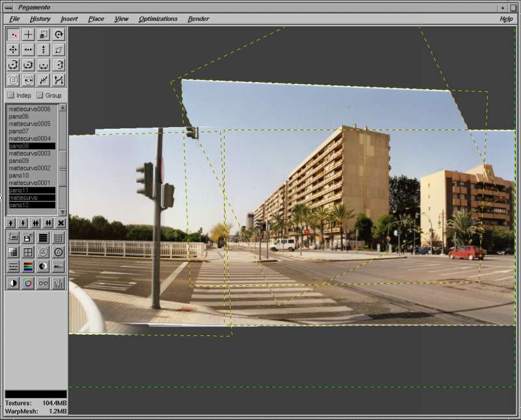The height and width of the screenshot is (420, 521).
Task: Click the X delete layer button
Action: [x=61, y=223]
